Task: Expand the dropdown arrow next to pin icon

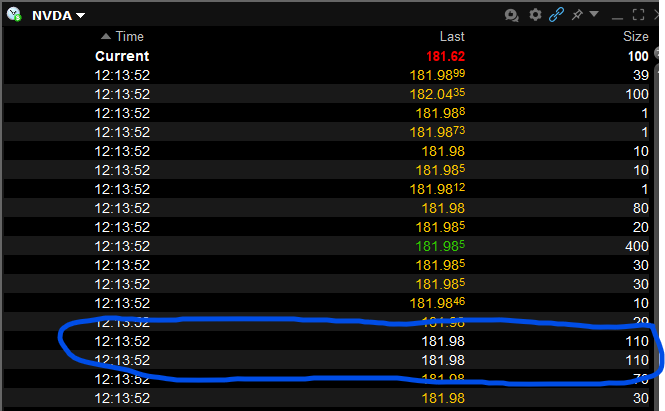Action: (x=593, y=15)
